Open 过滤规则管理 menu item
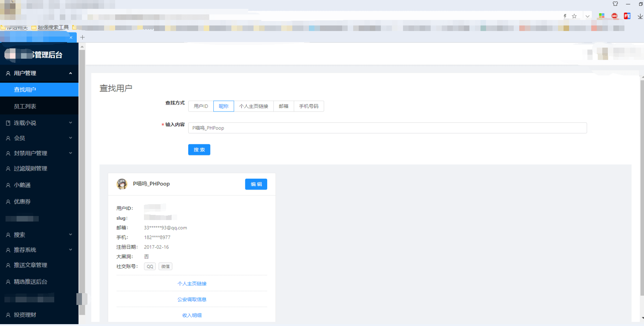The image size is (644, 326). point(39,168)
